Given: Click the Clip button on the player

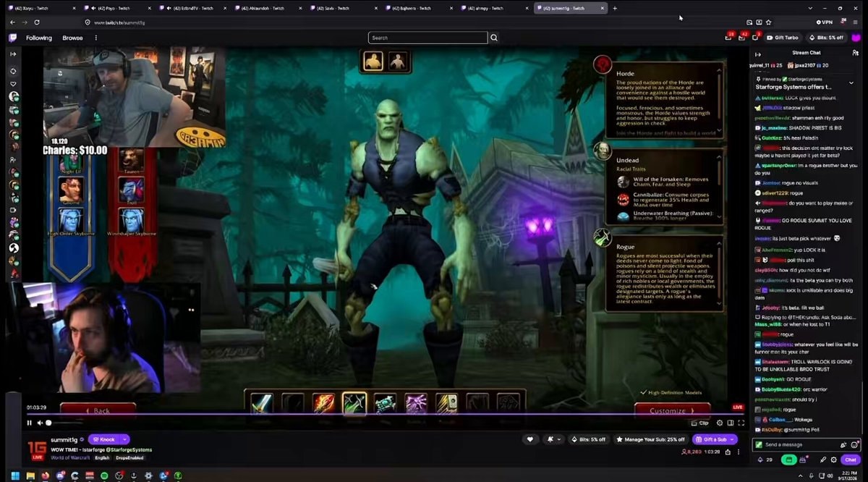Looking at the screenshot, I should point(700,423).
